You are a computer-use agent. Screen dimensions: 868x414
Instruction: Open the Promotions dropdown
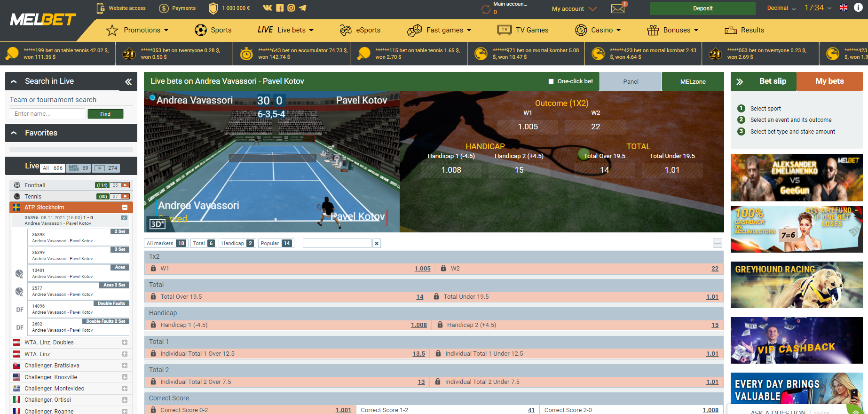click(x=137, y=30)
